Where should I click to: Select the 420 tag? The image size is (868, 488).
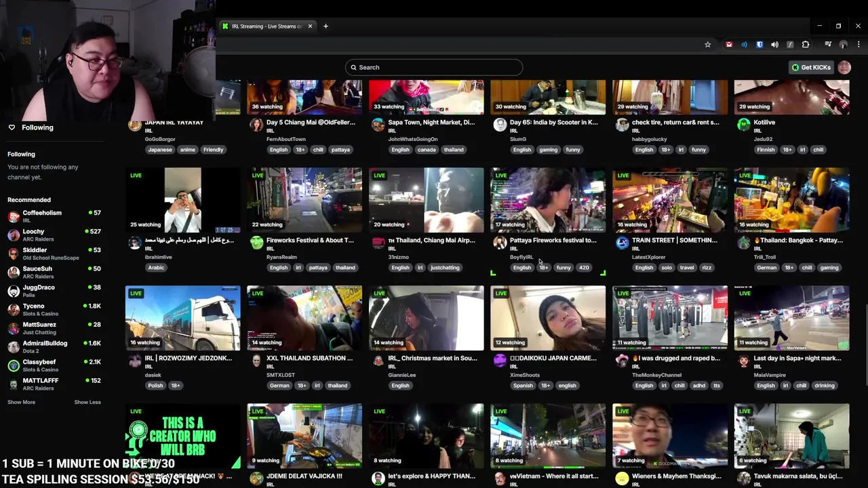tap(584, 268)
